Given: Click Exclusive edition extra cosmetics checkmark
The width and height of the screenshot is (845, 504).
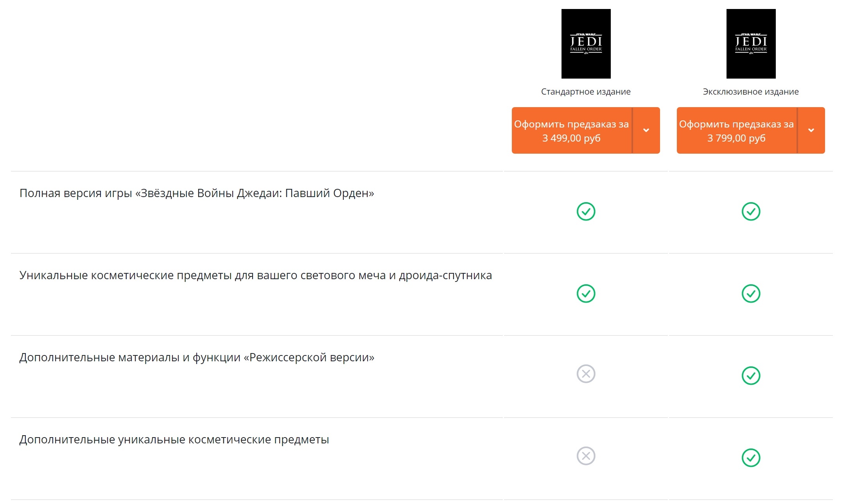Looking at the screenshot, I should [x=751, y=458].
